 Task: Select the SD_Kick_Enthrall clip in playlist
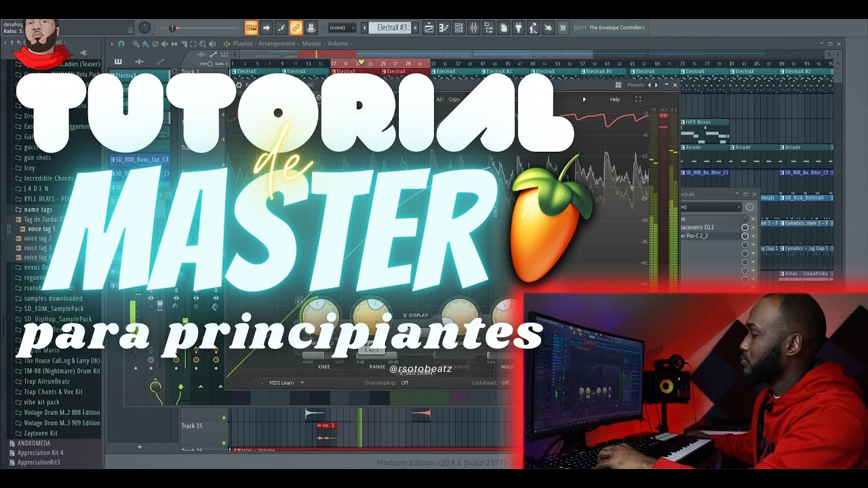pos(806,198)
